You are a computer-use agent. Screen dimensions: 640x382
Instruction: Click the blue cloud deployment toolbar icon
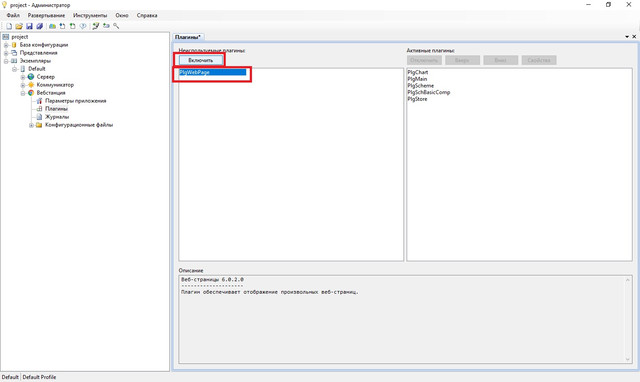coord(52,26)
